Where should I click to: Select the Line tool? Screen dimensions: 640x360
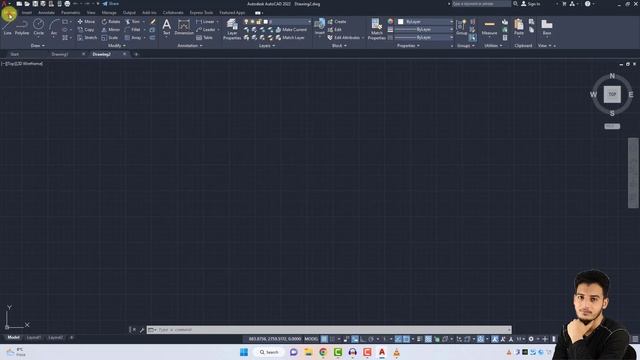pyautogui.click(x=7, y=27)
